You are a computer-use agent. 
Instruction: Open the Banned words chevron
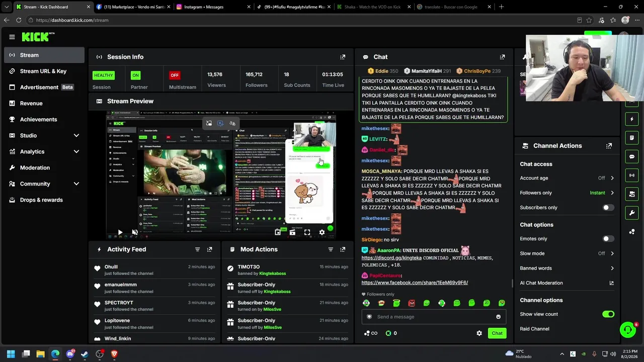tap(612, 268)
